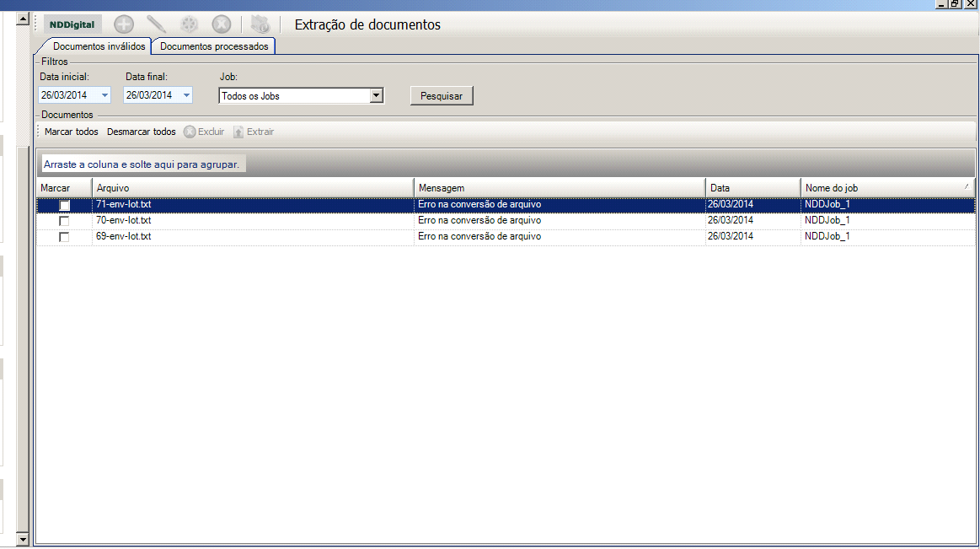Sort by the Marcar column header
The image size is (980, 549).
[x=64, y=187]
